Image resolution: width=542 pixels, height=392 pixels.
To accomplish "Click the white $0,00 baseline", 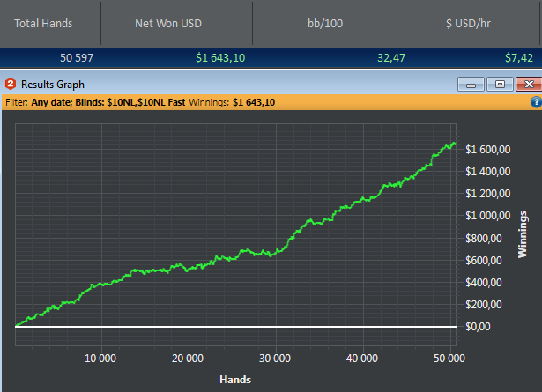I will (235, 327).
